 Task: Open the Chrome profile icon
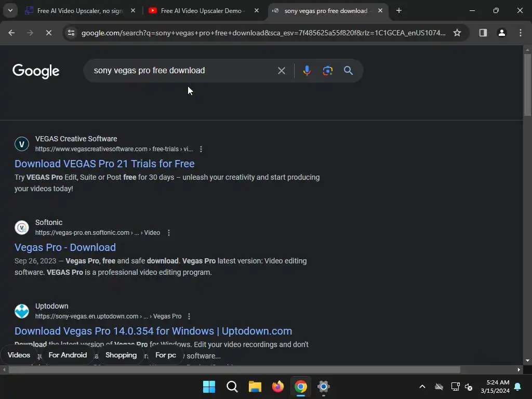click(x=501, y=33)
